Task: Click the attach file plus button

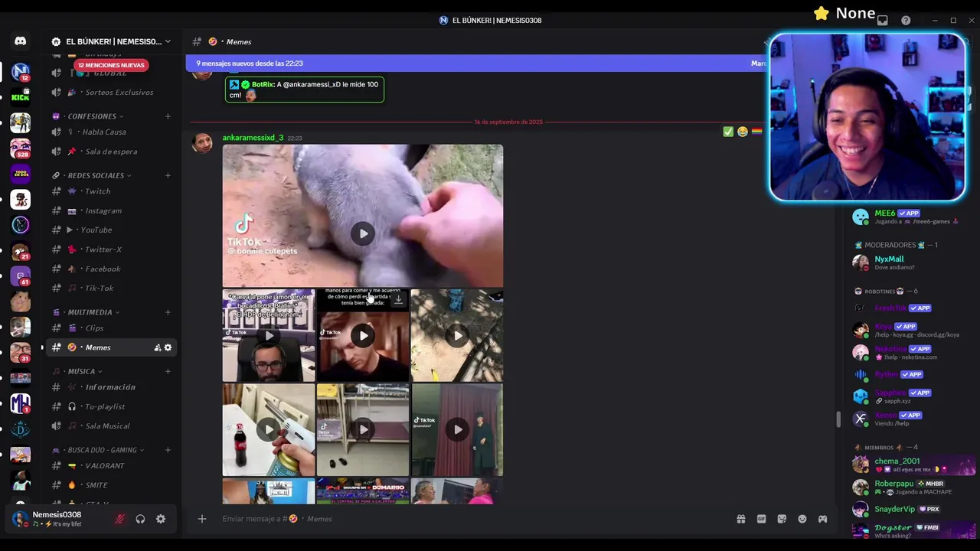Action: [x=202, y=519]
